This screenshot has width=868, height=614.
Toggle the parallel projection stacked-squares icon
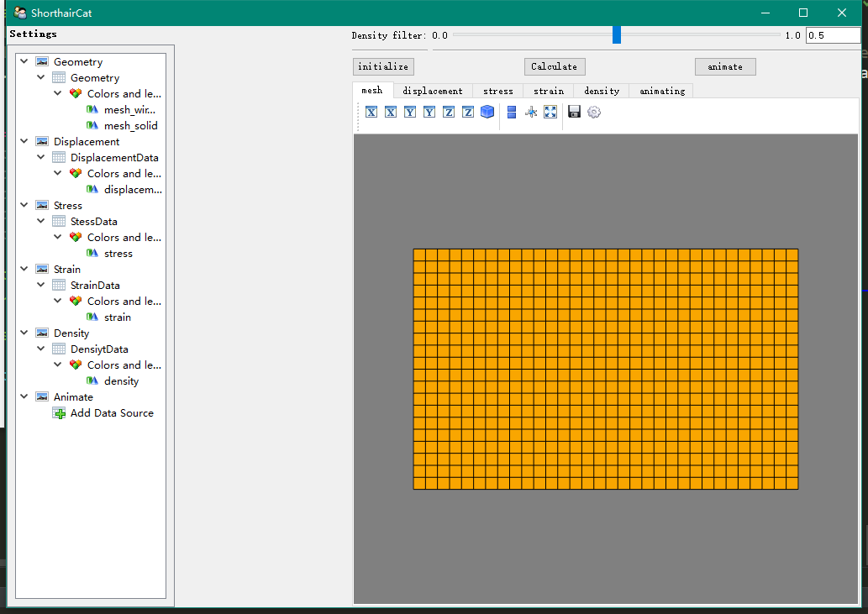click(512, 113)
